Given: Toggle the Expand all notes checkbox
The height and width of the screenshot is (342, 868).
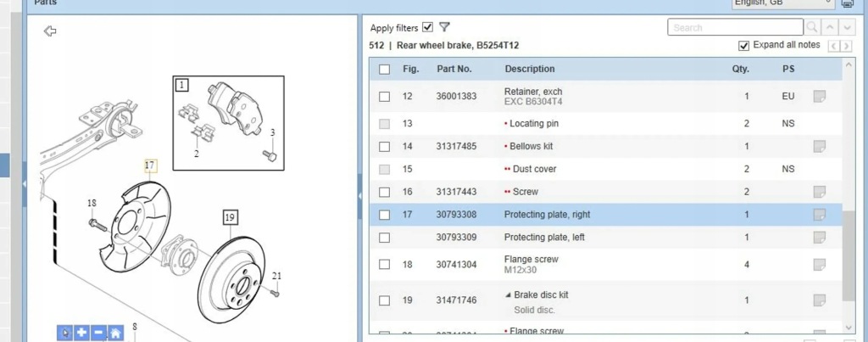Looking at the screenshot, I should click(x=744, y=46).
